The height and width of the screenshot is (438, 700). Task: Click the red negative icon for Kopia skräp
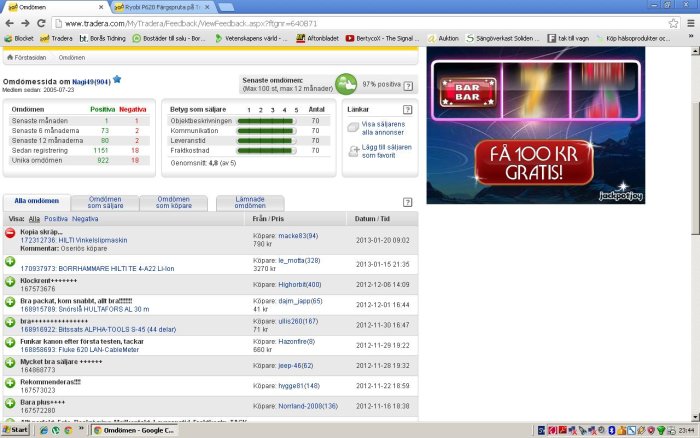pos(10,233)
